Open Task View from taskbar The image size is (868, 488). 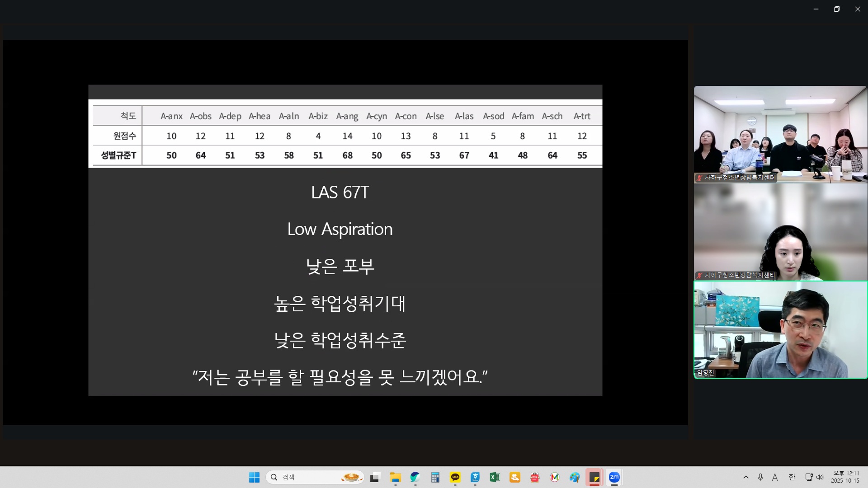pos(375,477)
